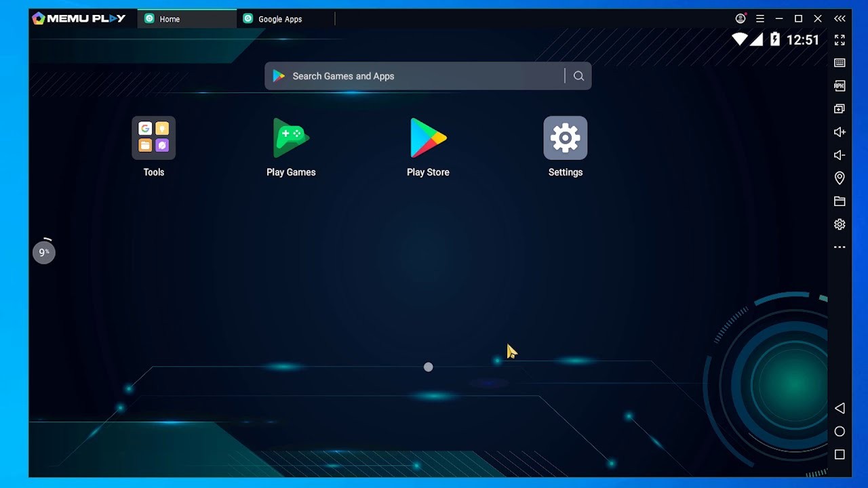868x488 pixels.
Task: Click the APK install icon
Action: coord(840,86)
